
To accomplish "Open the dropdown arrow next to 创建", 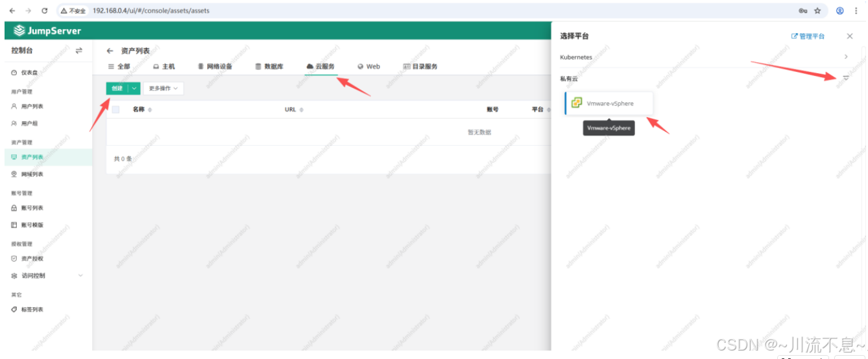I will click(134, 88).
